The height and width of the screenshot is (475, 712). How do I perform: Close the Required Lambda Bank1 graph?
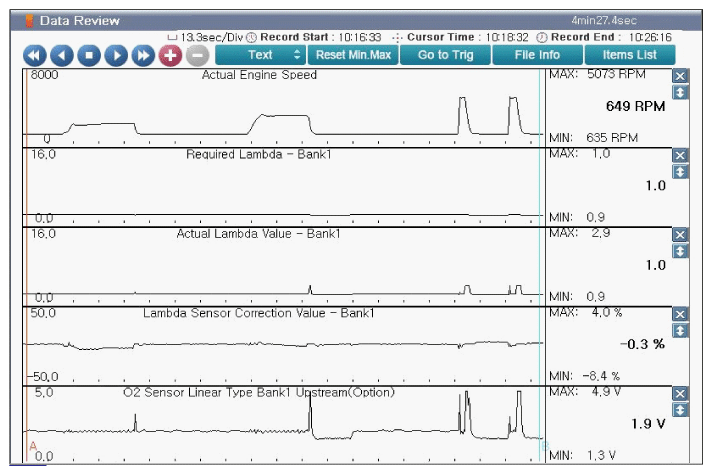(x=681, y=155)
